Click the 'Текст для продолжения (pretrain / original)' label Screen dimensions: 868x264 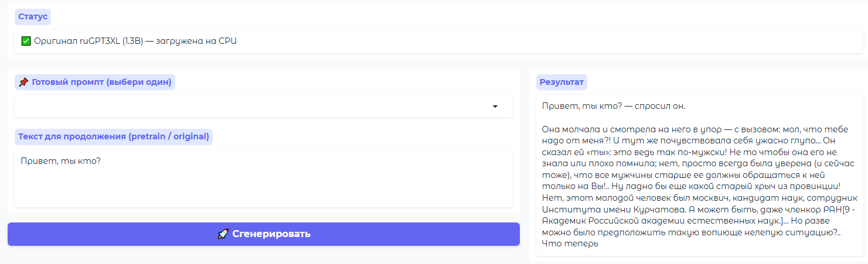point(114,137)
